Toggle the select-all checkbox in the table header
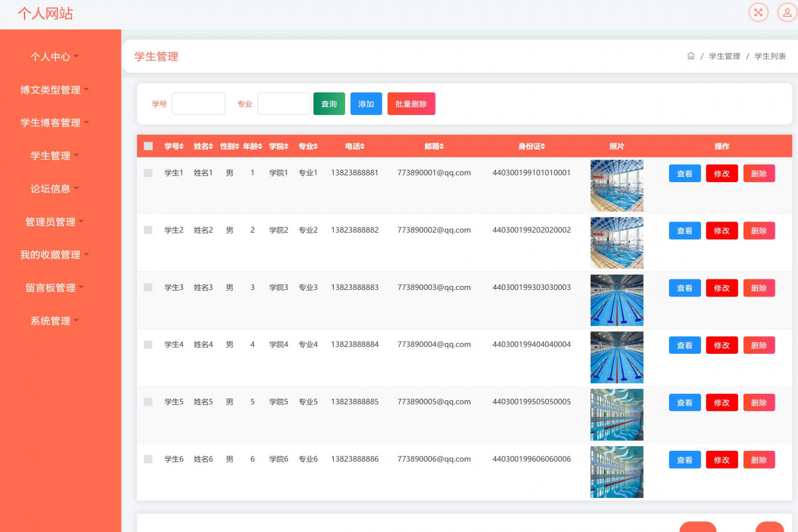Viewport: 798px width, 532px height. click(148, 145)
